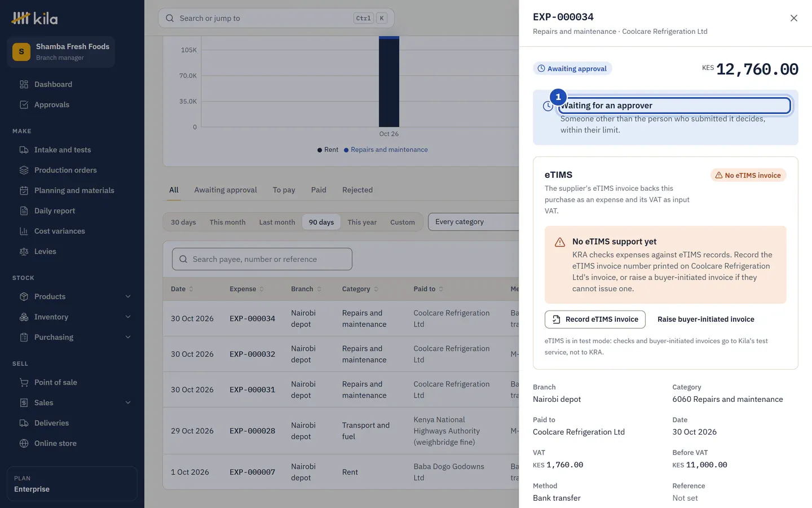The image size is (812, 508).
Task: Sort the table by Date column
Action: click(182, 289)
